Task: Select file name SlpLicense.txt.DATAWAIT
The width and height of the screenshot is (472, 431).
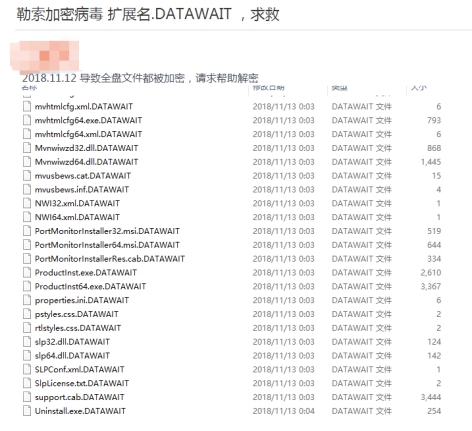Action: (82, 383)
